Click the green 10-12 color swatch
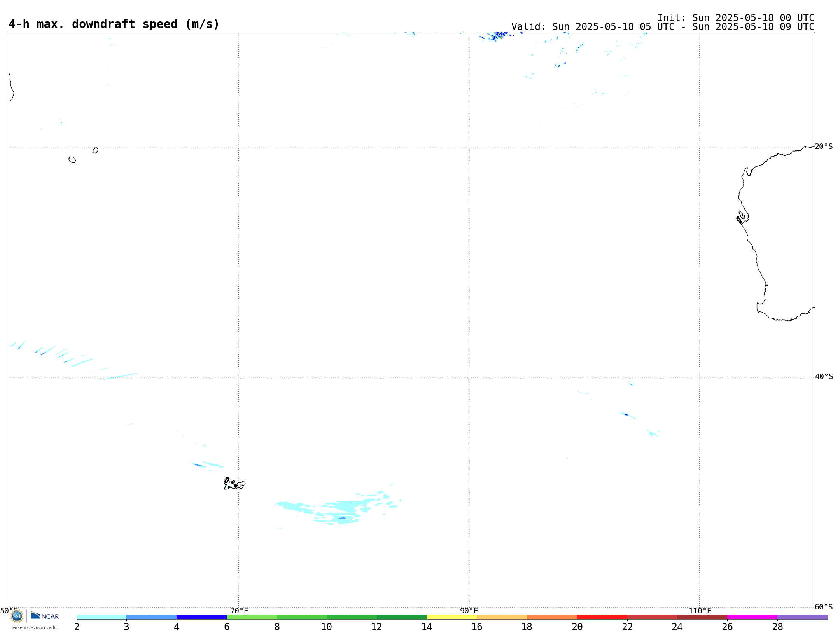 coord(352,617)
